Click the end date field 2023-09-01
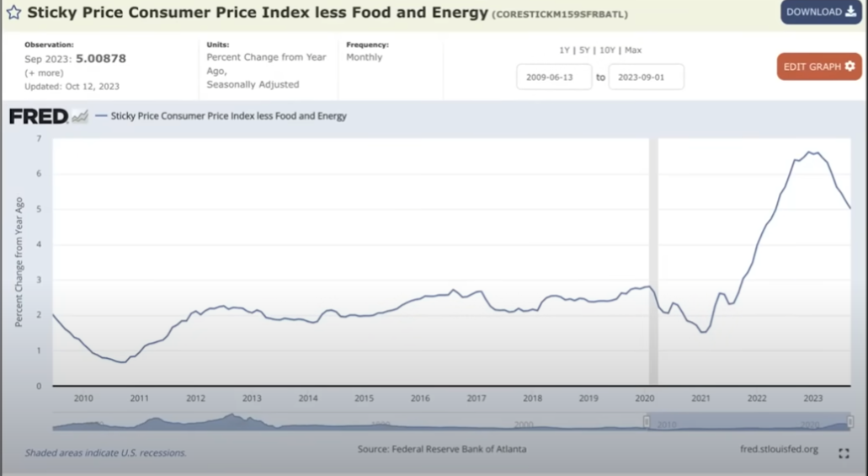 [646, 77]
